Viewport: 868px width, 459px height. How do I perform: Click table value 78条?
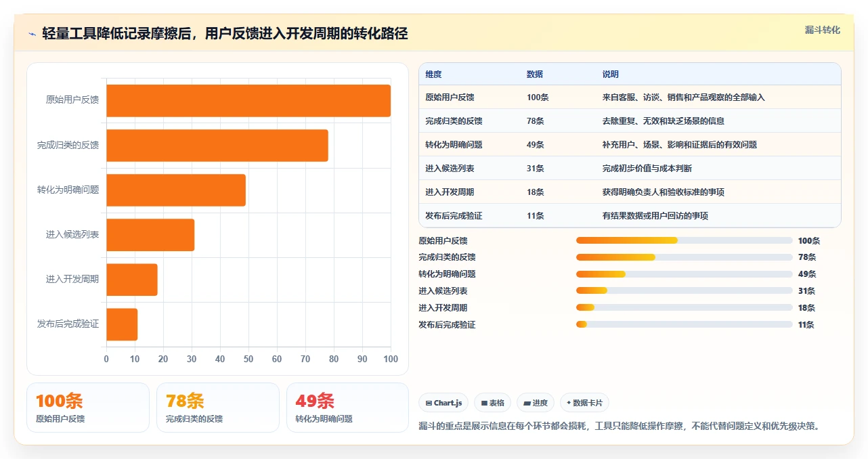[x=536, y=121]
